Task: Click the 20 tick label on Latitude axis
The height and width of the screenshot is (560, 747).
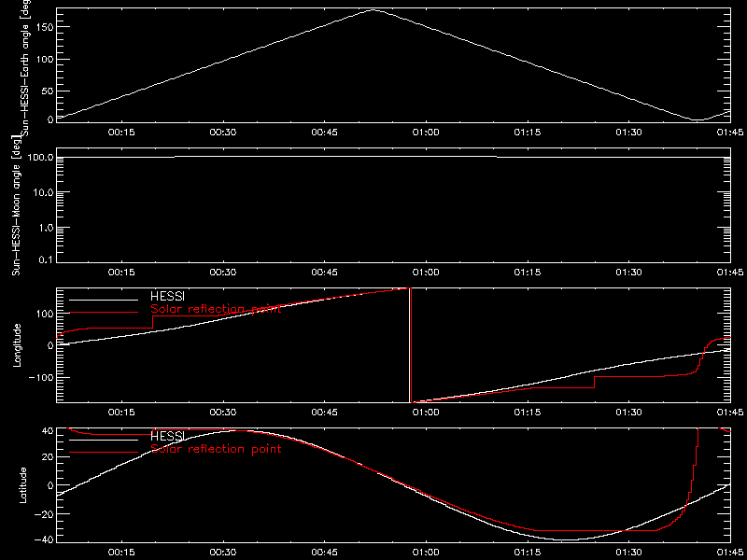Action: [x=48, y=456]
